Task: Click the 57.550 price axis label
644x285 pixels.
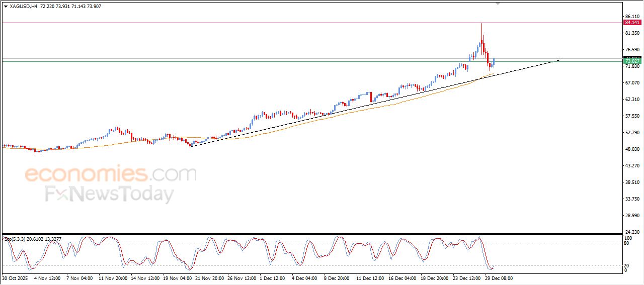Action: coord(632,116)
